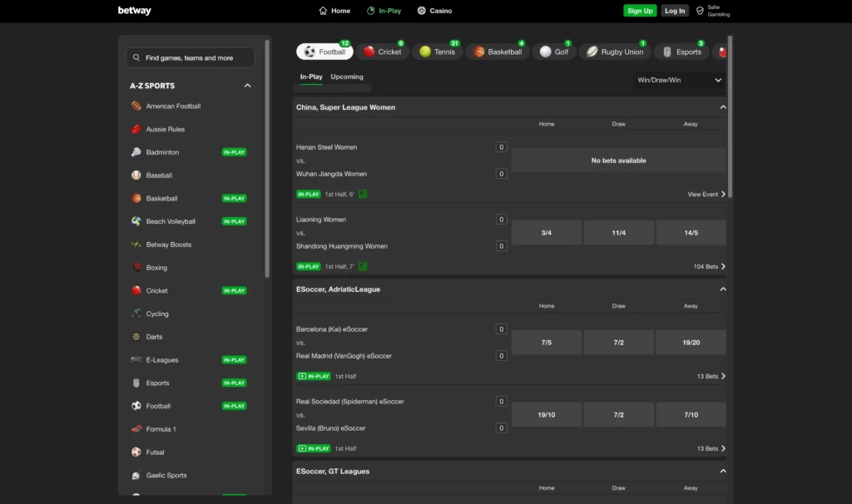This screenshot has width=852, height=504.
Task: Click the Find games, teams search field
Action: (191, 58)
